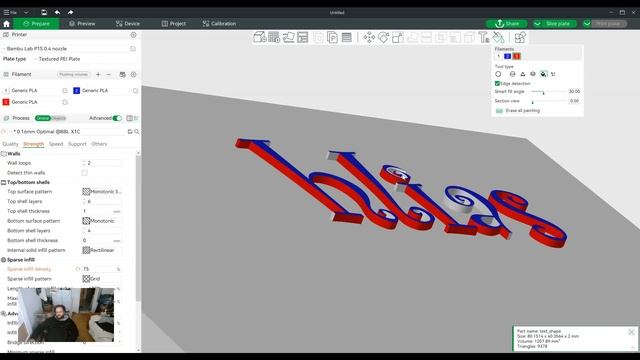Viewport: 640px width, 360px height.
Task: Open Internal solid infill pattern dropdown
Action: coord(102,250)
